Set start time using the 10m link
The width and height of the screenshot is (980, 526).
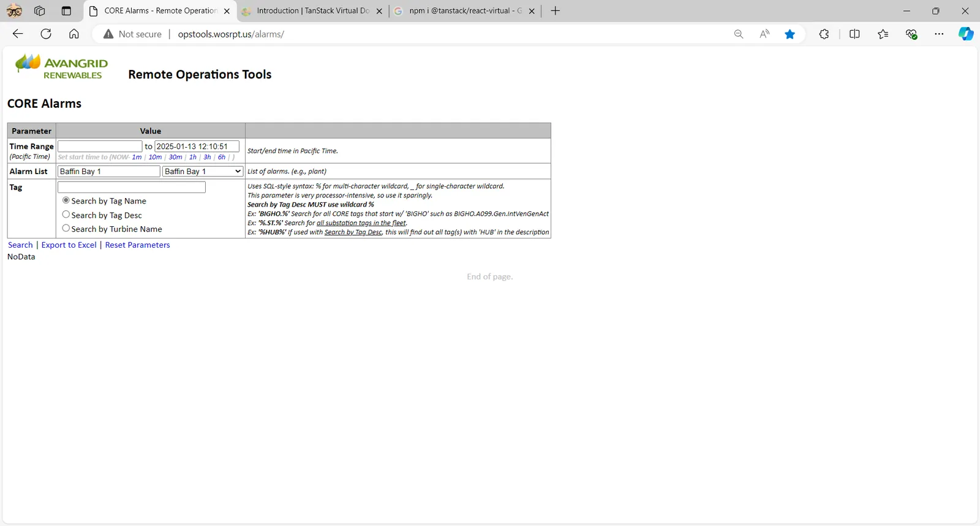coord(155,158)
